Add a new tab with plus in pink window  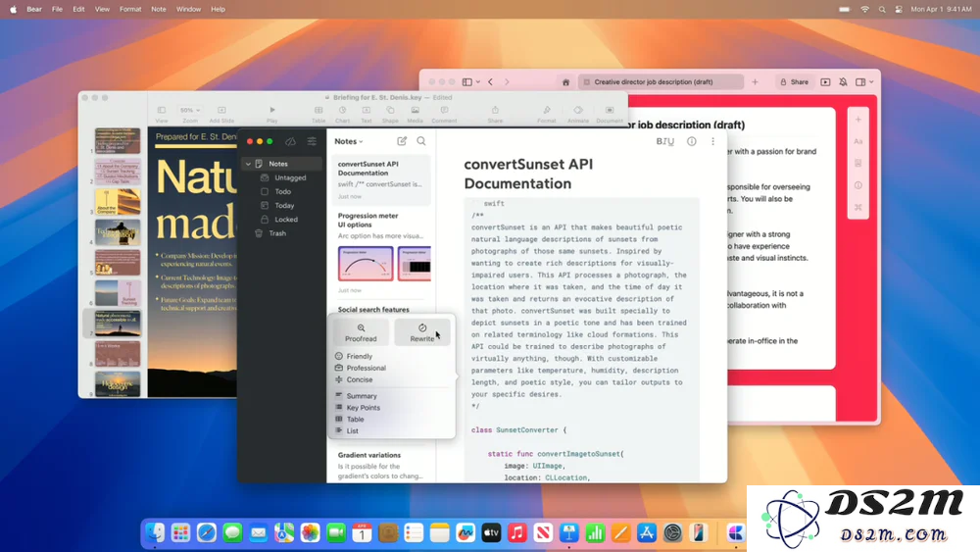pyautogui.click(x=755, y=82)
